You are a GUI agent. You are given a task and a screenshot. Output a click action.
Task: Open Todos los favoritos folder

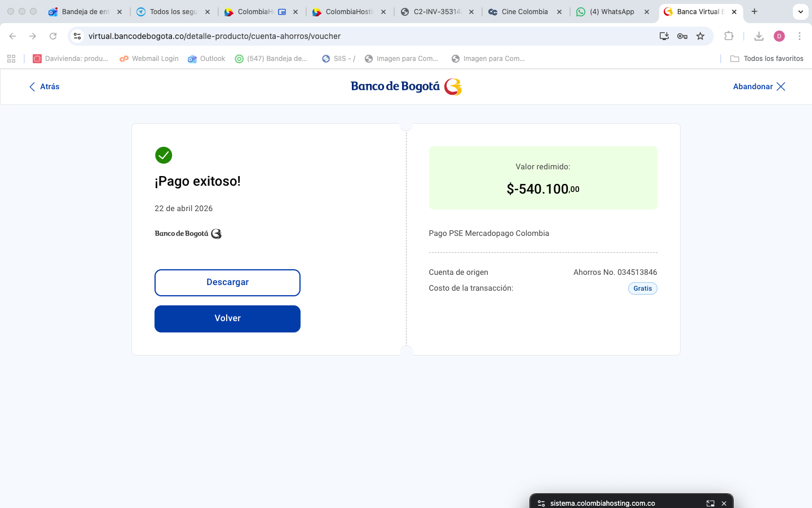tap(767, 59)
